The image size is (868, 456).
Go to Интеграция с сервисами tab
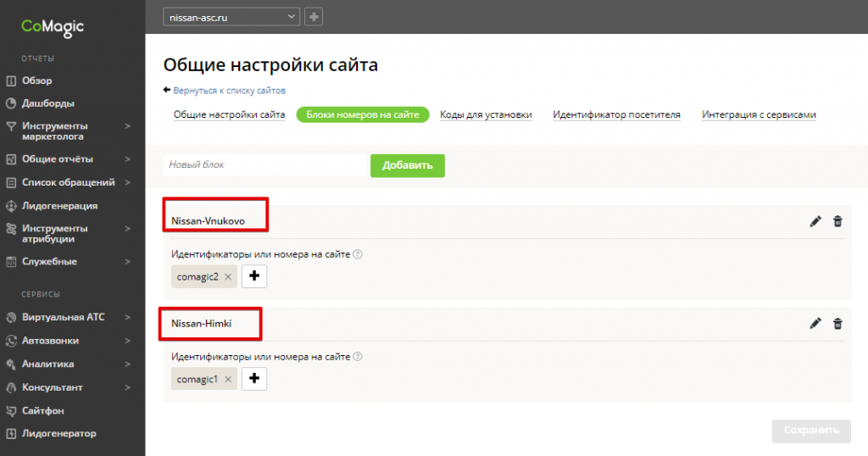(x=759, y=114)
